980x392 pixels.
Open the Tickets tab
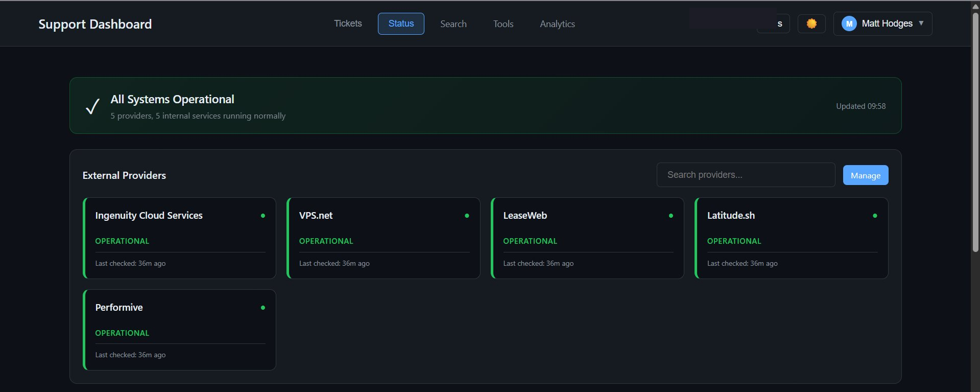[x=348, y=24]
